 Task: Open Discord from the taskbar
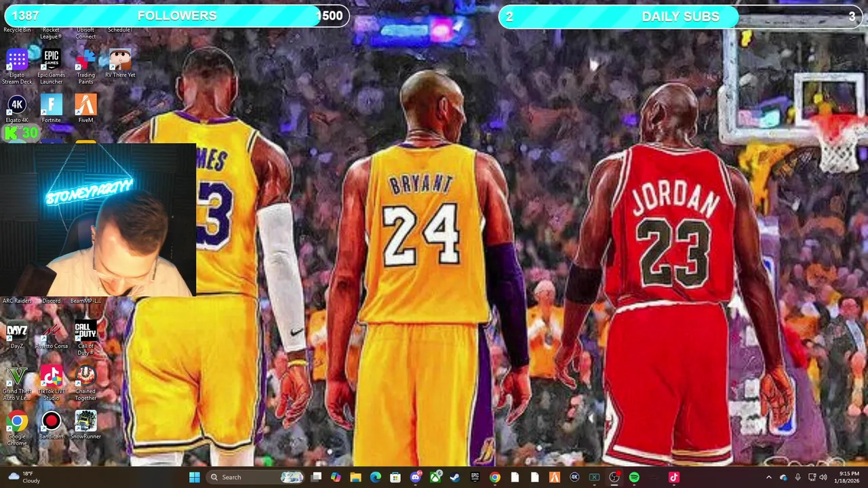415,477
